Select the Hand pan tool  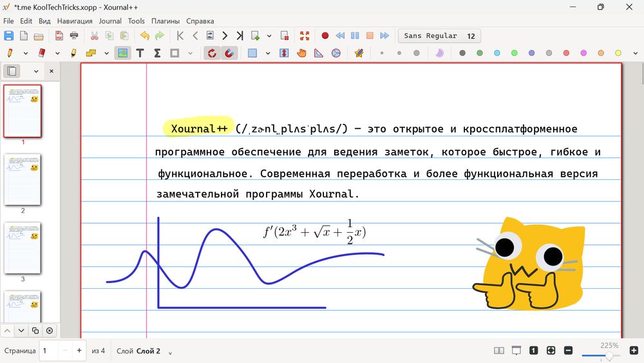coord(301,53)
